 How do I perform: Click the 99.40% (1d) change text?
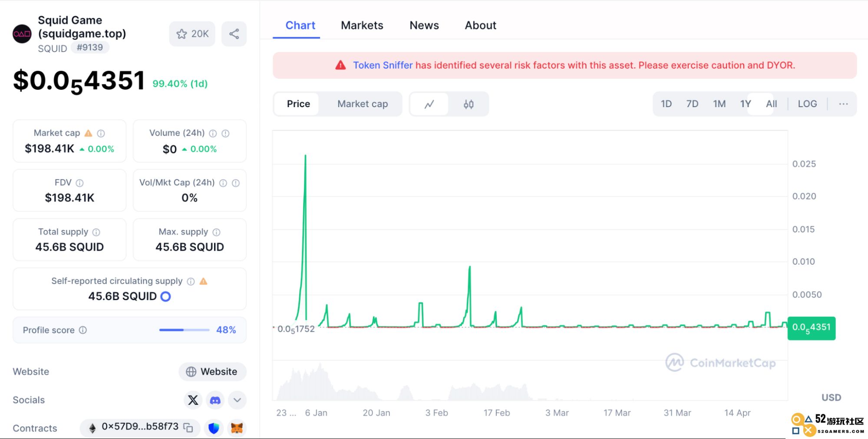[180, 84]
